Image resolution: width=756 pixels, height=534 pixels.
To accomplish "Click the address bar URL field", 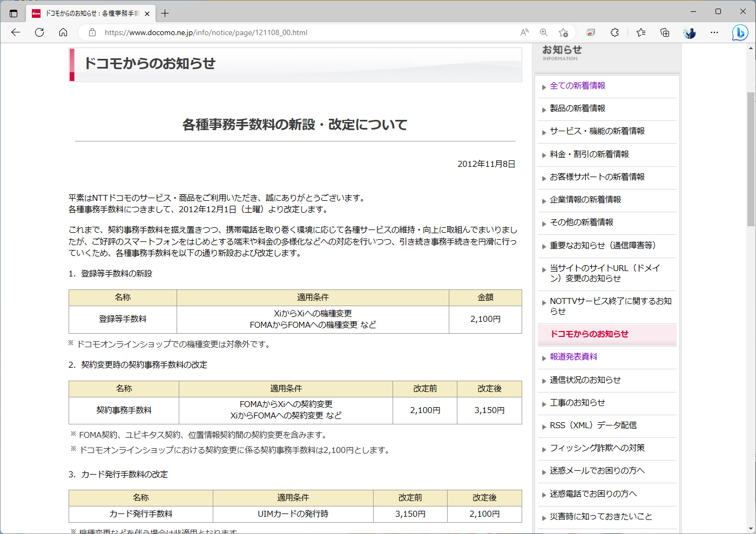I will point(308,32).
